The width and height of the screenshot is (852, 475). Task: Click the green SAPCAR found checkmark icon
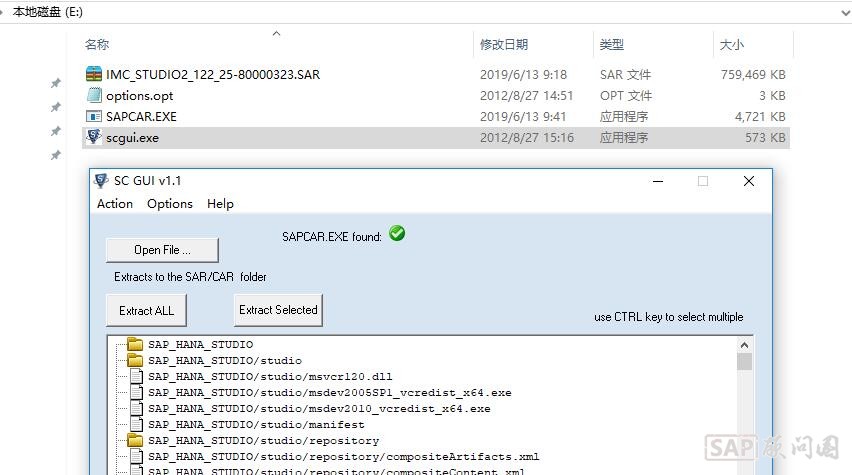click(x=397, y=234)
